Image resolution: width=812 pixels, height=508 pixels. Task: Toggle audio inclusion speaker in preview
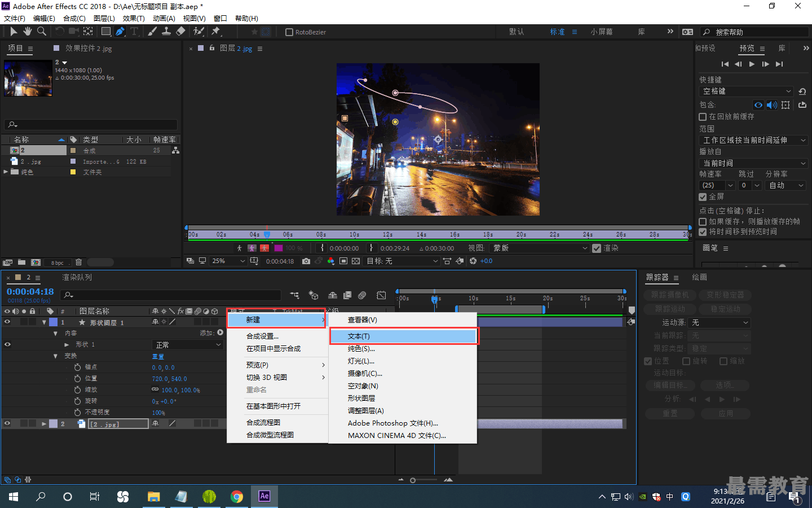click(x=772, y=105)
